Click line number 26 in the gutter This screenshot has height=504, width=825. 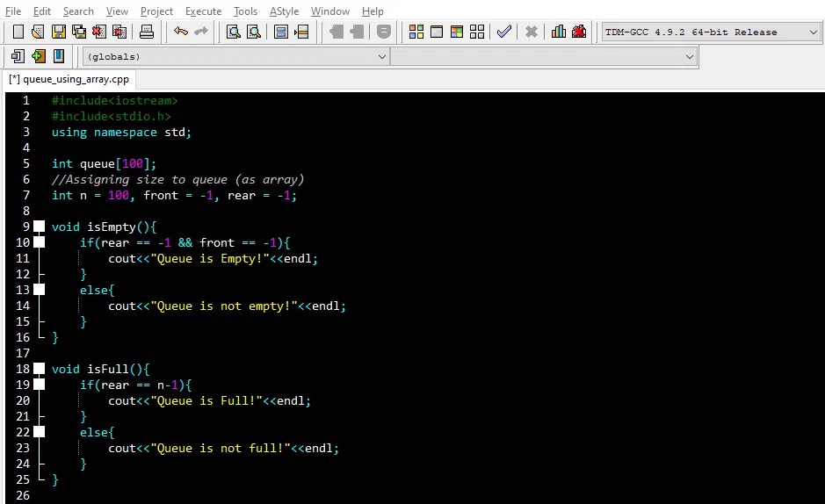(23, 495)
